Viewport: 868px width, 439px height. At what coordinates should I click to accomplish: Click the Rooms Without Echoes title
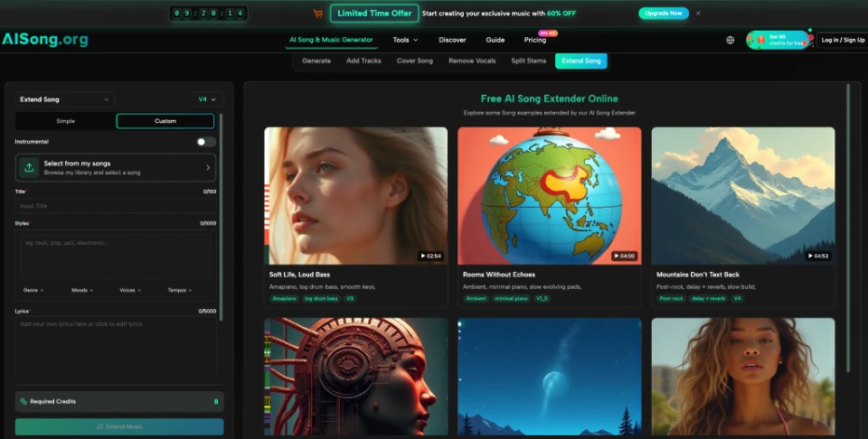click(x=499, y=275)
